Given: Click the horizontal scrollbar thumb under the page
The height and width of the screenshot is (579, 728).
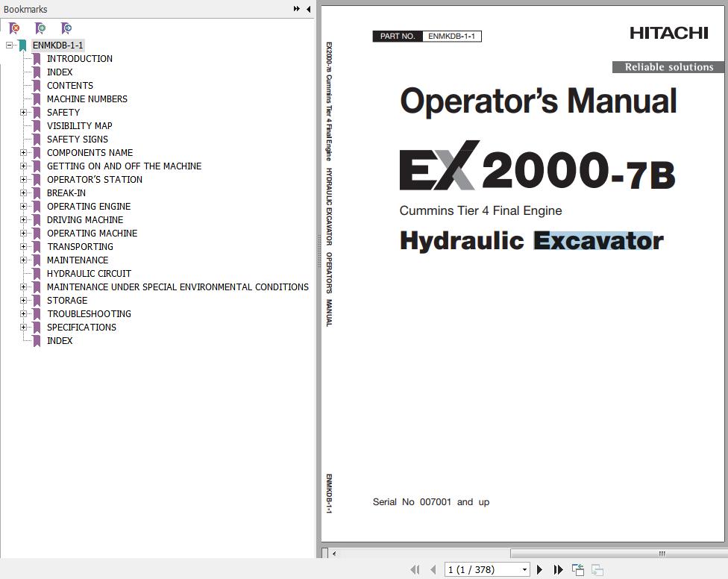Looking at the screenshot, I should [619, 554].
